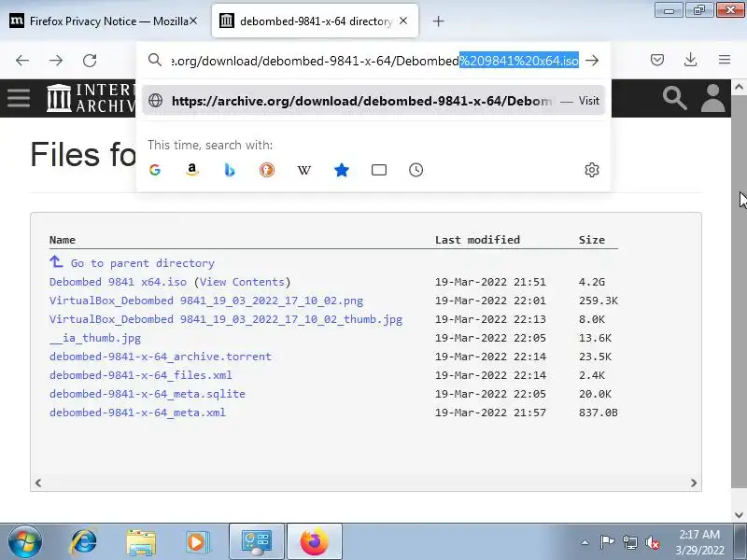
Task: Click the Internet Archive logo
Action: point(91,98)
